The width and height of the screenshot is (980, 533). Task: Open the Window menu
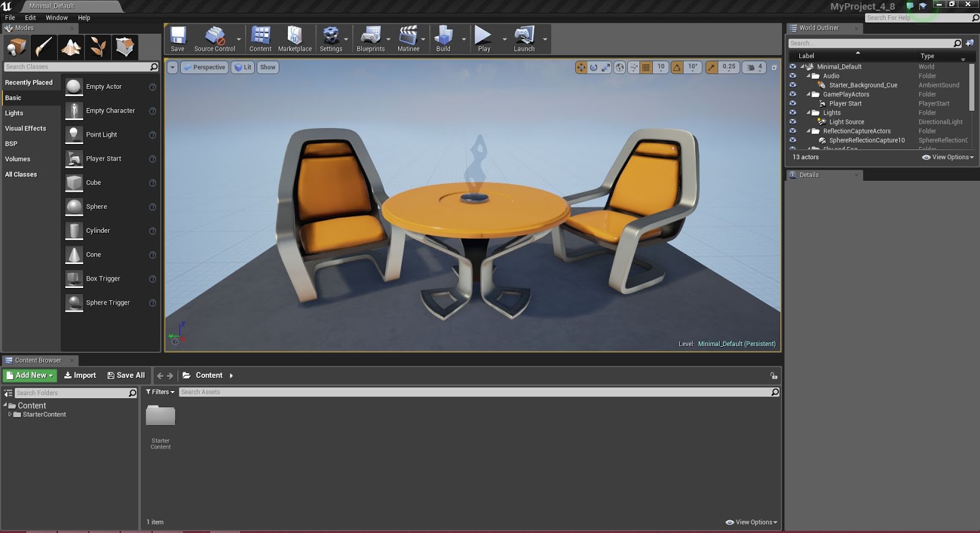(57, 18)
